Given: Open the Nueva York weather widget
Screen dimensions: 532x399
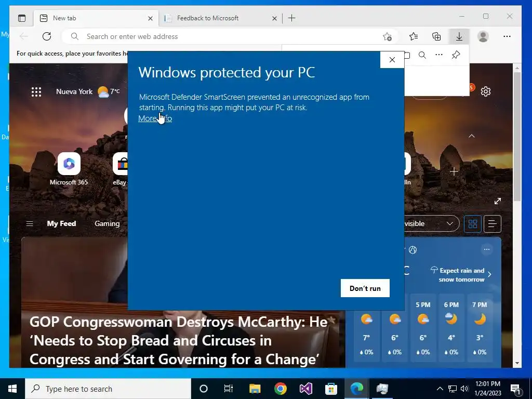Looking at the screenshot, I should (87, 91).
